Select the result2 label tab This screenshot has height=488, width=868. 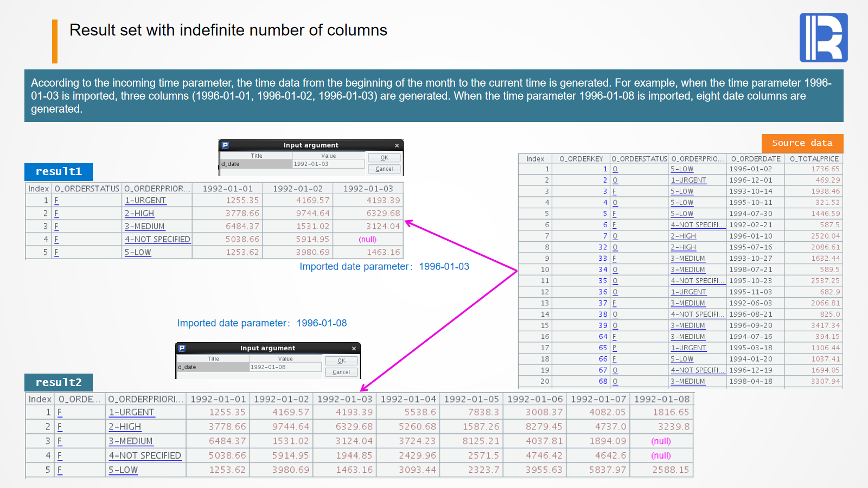click(59, 382)
